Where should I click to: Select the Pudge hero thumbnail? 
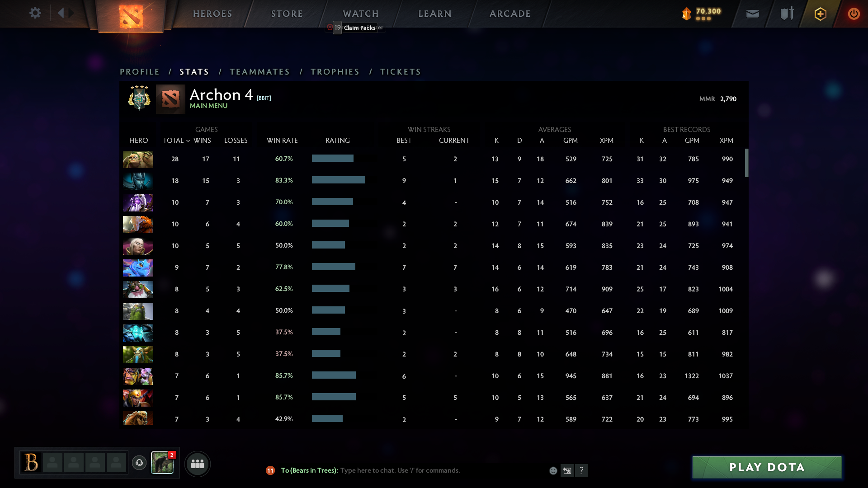138,159
